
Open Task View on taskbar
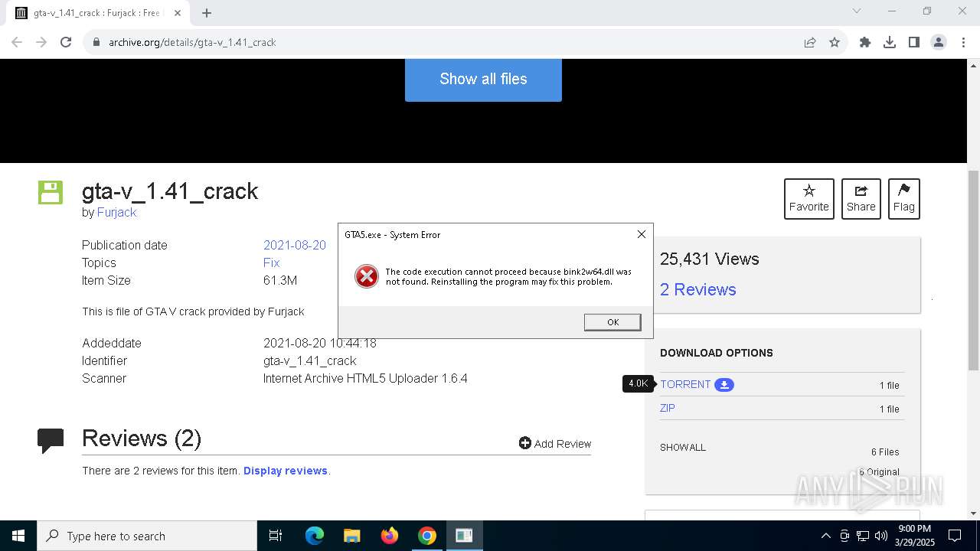(276, 536)
